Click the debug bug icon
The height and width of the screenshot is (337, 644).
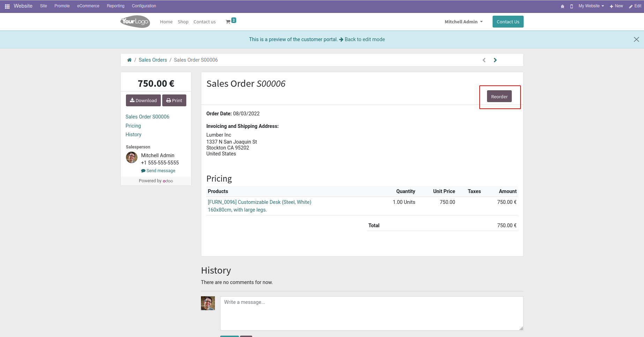point(562,6)
